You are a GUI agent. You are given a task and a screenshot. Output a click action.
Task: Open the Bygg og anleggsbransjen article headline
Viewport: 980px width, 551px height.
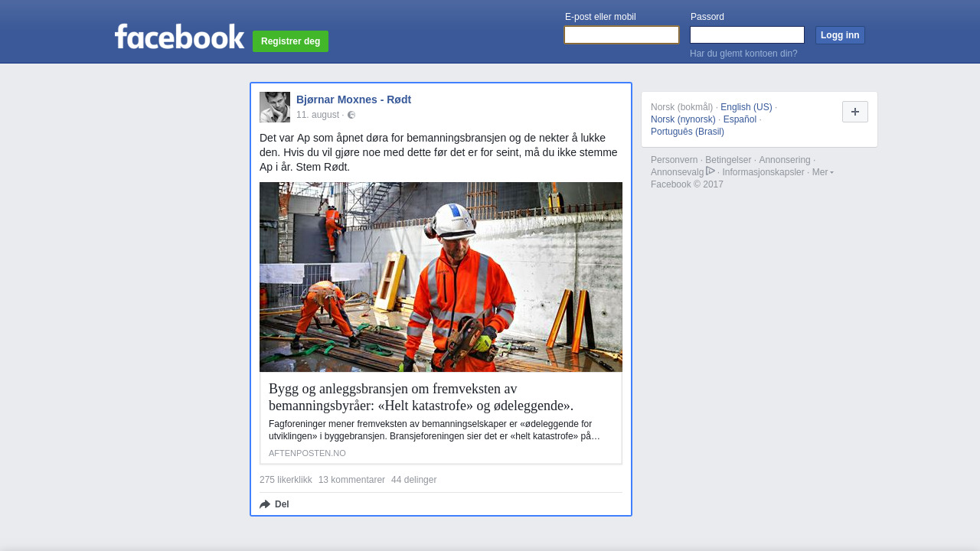pos(421,397)
